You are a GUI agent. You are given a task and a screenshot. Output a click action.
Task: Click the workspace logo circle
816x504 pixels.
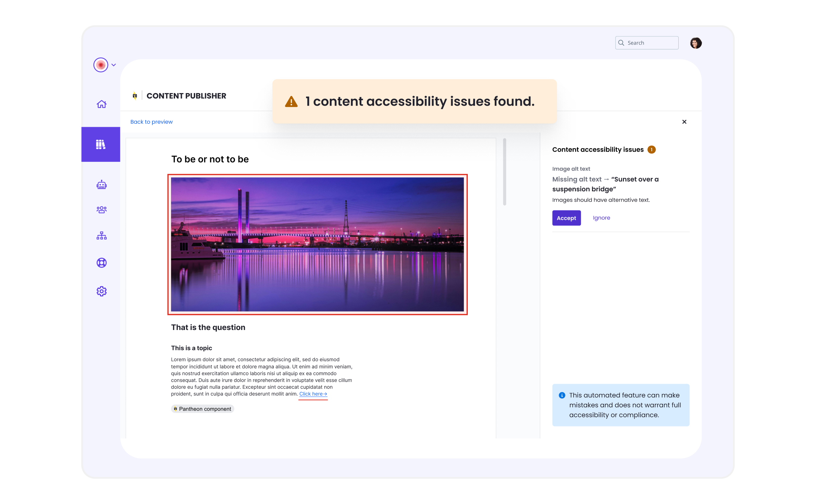pos(101,65)
